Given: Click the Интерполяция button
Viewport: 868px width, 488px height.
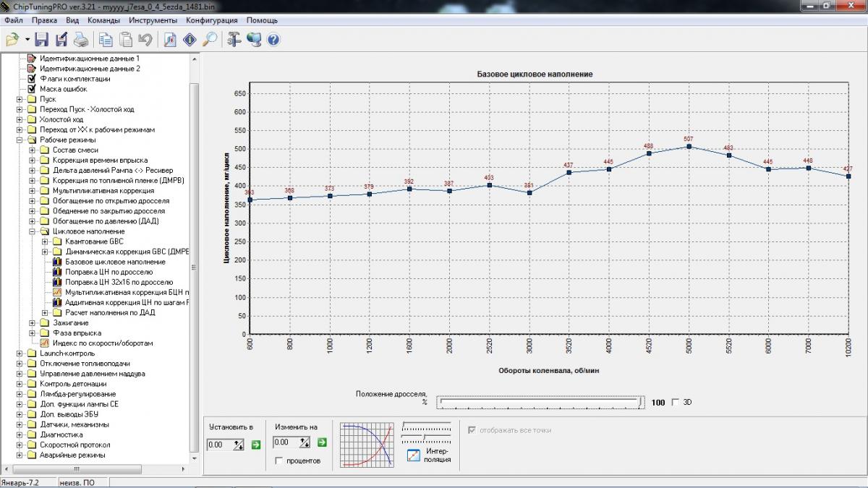Looking at the screenshot, I should pyautogui.click(x=430, y=455).
